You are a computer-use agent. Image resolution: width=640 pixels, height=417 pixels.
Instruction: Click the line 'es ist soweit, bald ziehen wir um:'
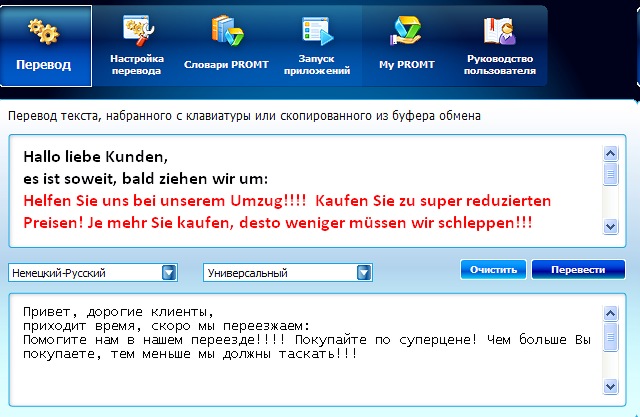146,179
